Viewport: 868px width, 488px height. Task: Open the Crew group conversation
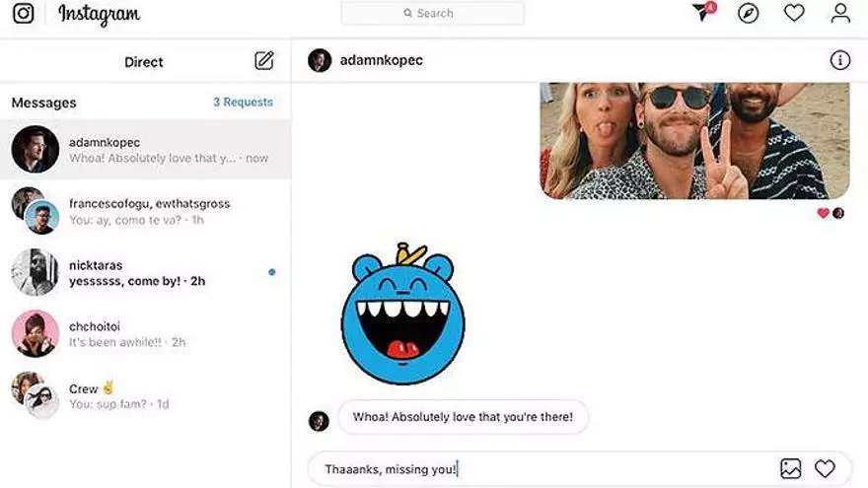click(146, 395)
